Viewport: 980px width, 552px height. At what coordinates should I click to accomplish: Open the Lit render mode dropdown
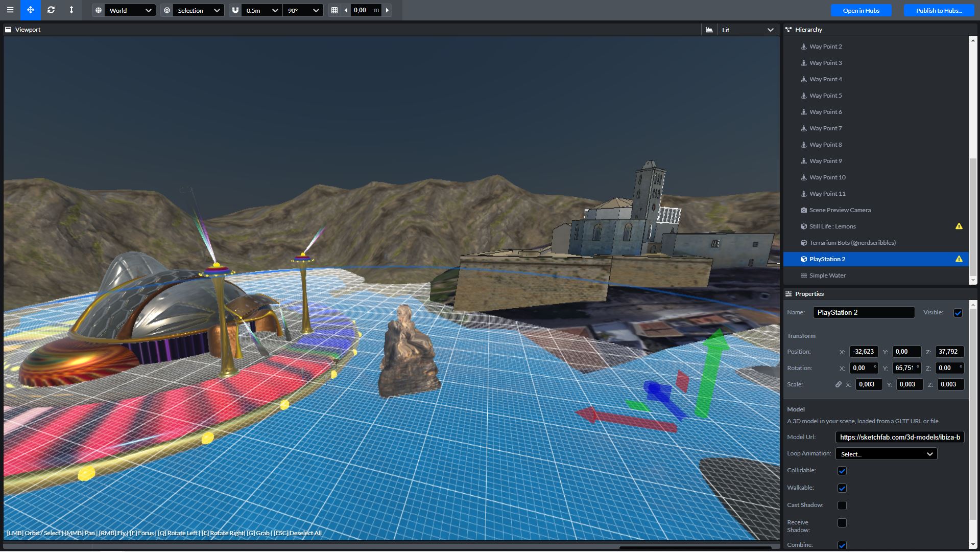[748, 30]
